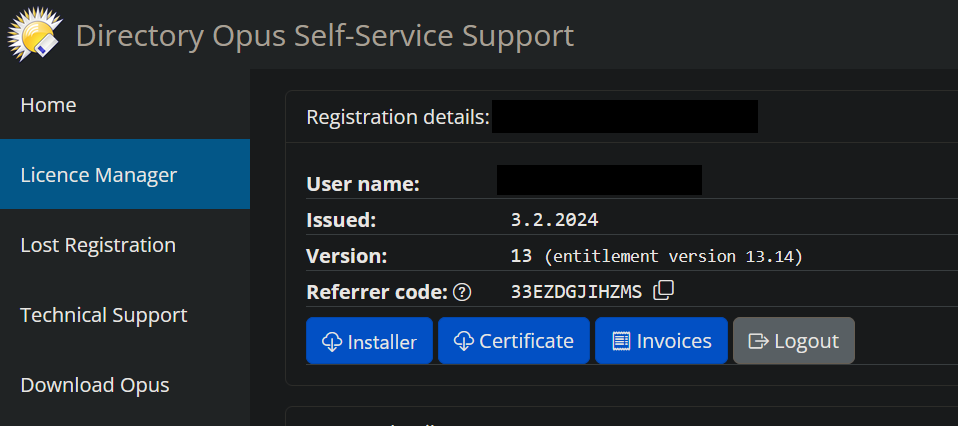Click the issued date 3.2.2024
Screen dimensions: 958x426
point(554,220)
